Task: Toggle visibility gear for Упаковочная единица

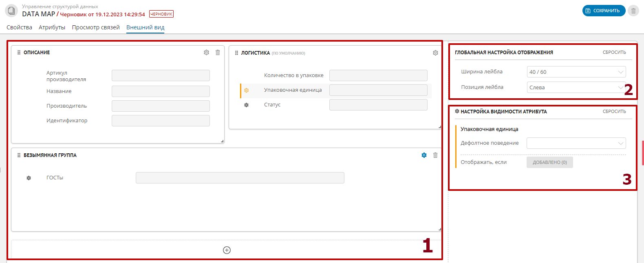Action: point(246,91)
